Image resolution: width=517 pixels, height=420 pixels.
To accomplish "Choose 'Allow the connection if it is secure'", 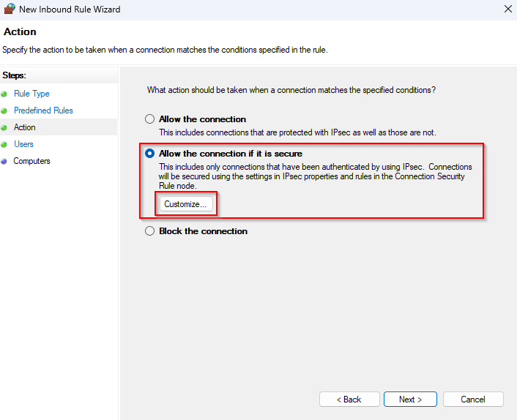I will click(150, 154).
